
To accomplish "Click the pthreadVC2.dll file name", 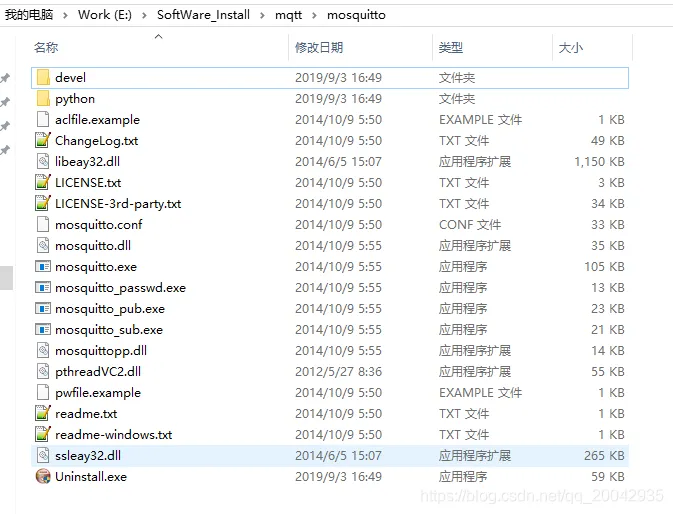I will pyautogui.click(x=98, y=372).
